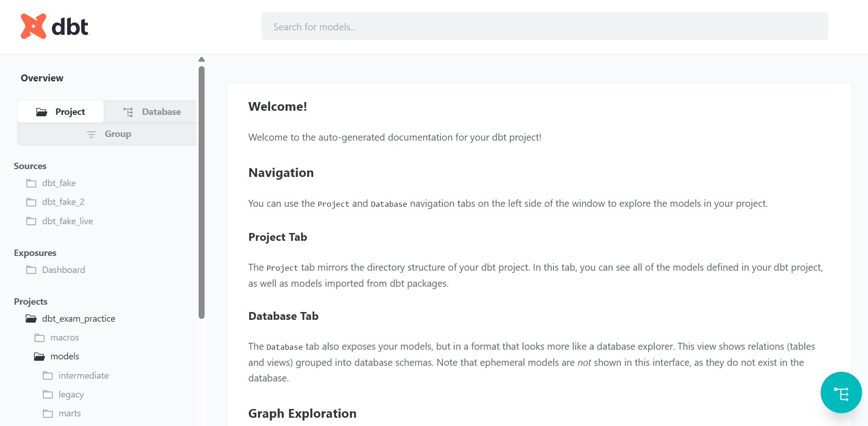Switch to the Database tab

pos(150,112)
